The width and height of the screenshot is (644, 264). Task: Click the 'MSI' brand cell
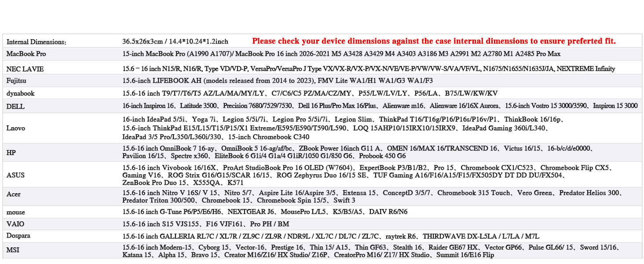pyautogui.click(x=12, y=250)
